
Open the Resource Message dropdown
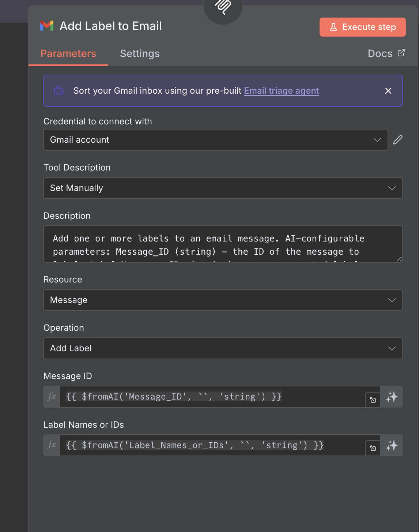click(223, 300)
